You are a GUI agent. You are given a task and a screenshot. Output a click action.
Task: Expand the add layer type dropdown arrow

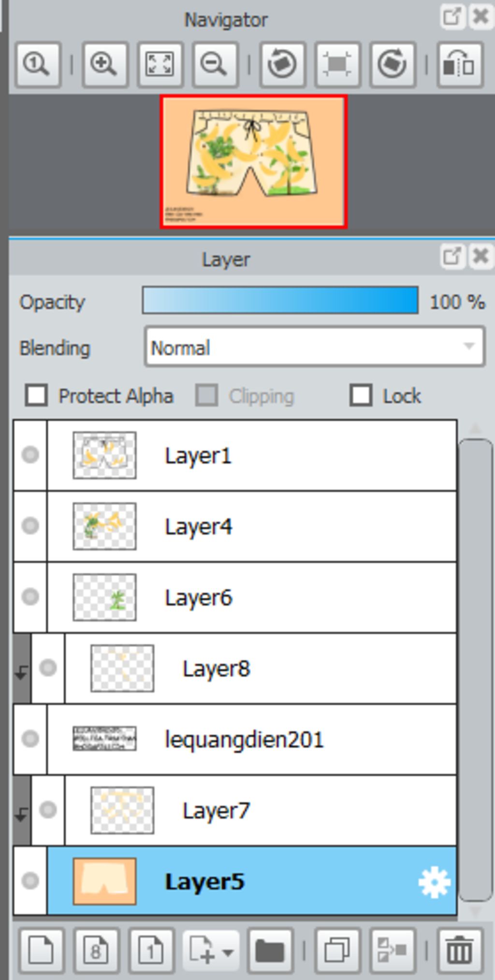[x=228, y=952]
